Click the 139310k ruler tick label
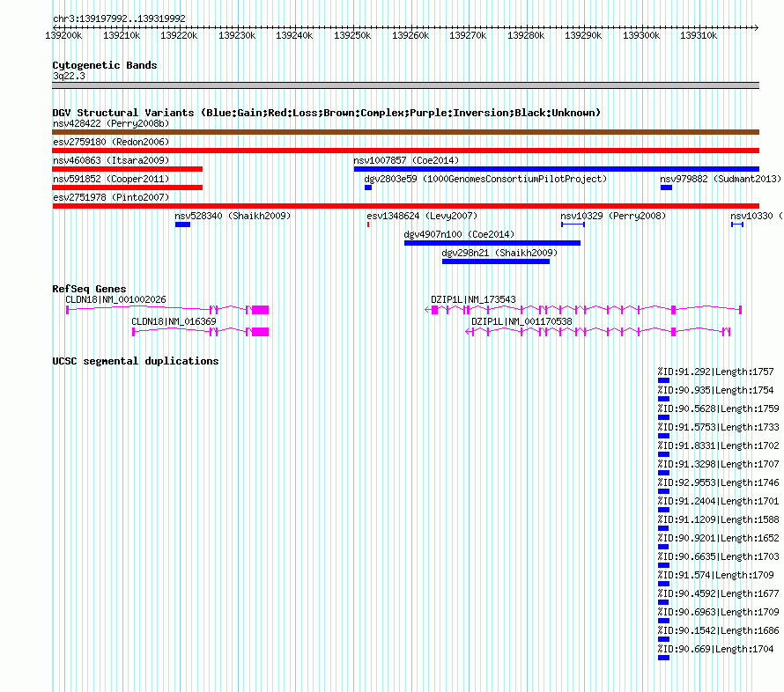784x692 pixels. coord(699,35)
